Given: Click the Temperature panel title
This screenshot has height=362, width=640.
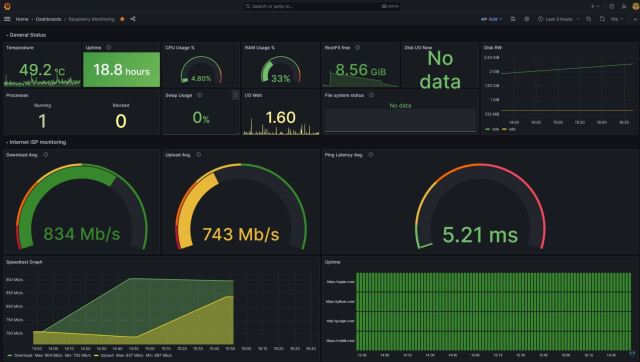Looking at the screenshot, I should [x=20, y=48].
